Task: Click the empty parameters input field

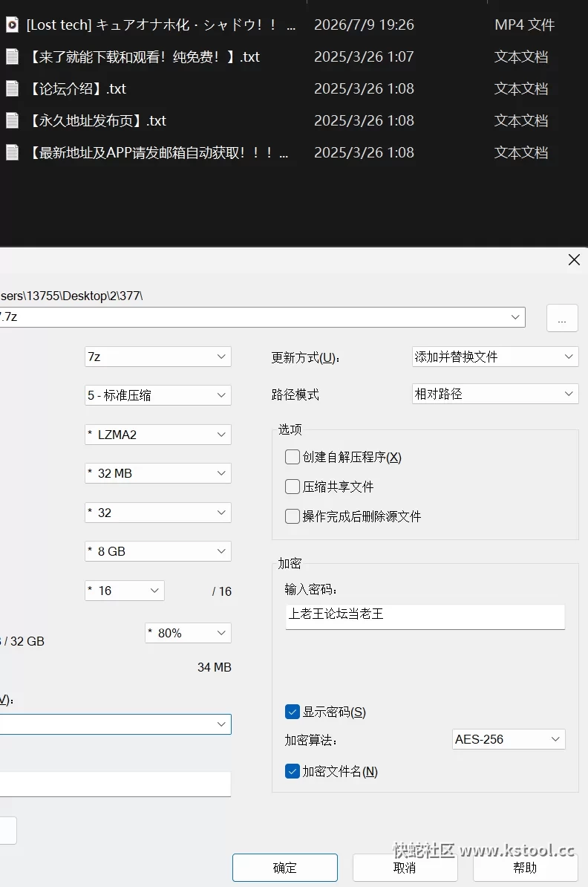Action: tap(115, 784)
